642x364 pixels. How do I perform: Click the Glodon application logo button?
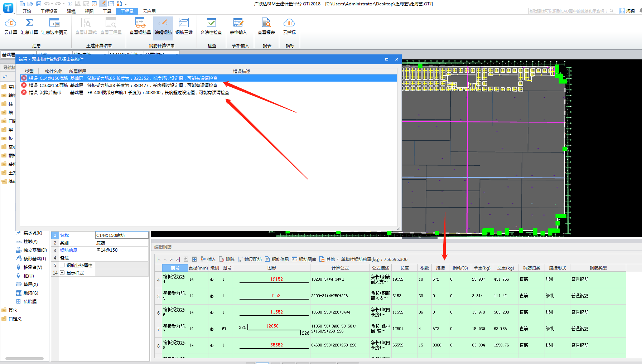click(x=8, y=8)
